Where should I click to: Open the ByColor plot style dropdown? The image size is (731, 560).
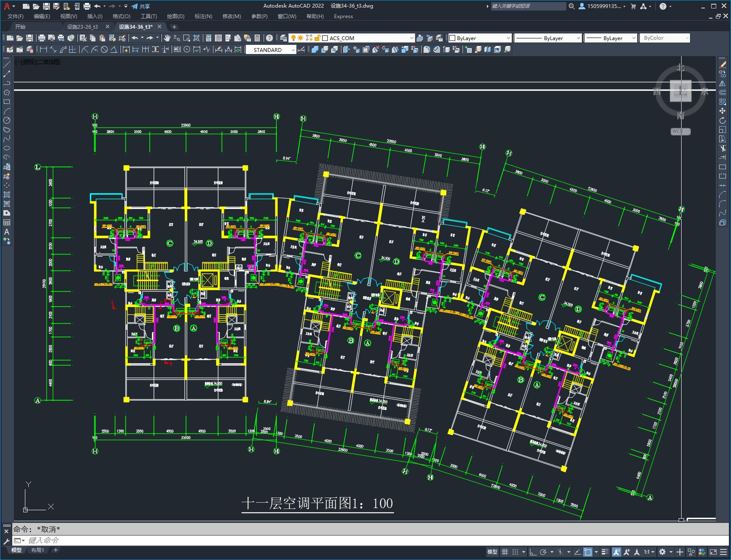pyautogui.click(x=665, y=38)
